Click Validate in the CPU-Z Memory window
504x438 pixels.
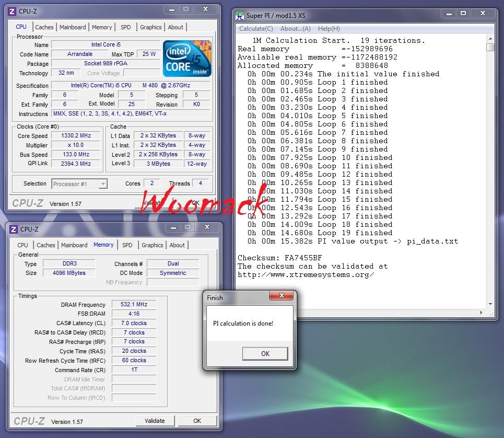(x=155, y=421)
